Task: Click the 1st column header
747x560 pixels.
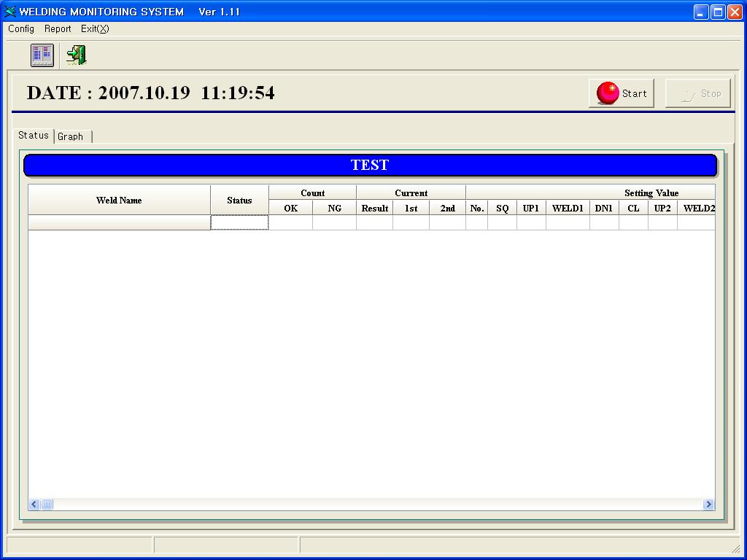Action: 411,208
